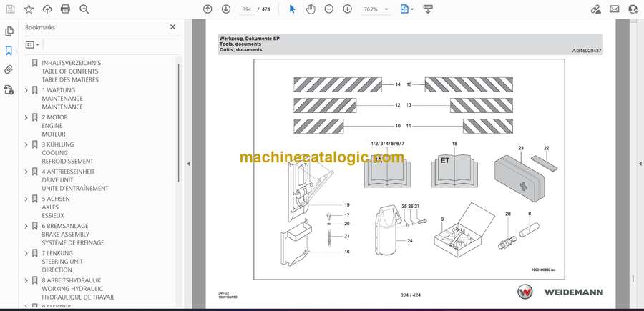Screen dimensions: 644x311
Task: Open the find text magnifier tool
Action: click(84, 9)
